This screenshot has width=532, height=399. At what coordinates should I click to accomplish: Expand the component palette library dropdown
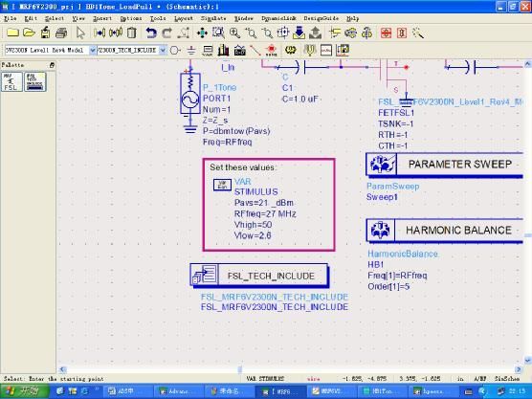tap(92, 50)
